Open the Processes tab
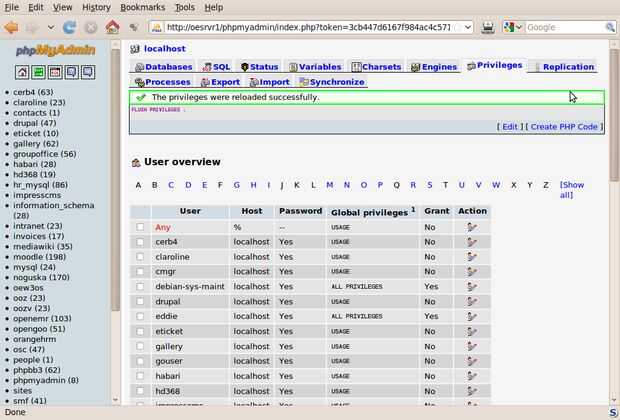Screen dimensions: 620x420 point(163,82)
